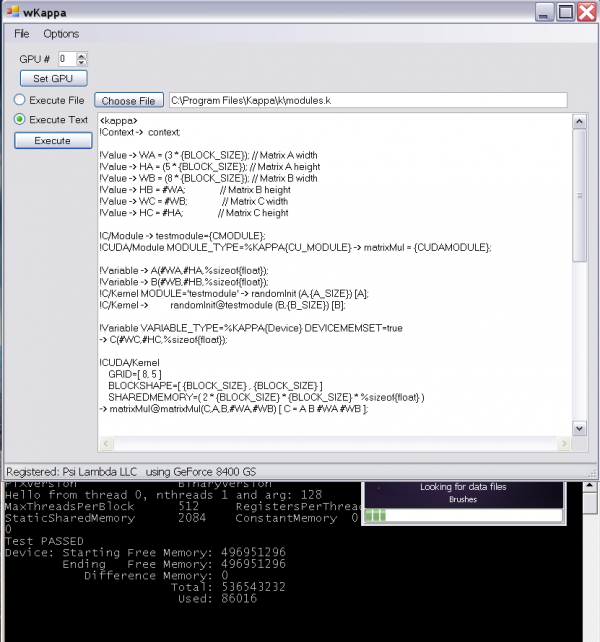Screen dimensions: 600x642
Task: Click the wKappa application icon in title bar
Action: coord(12,11)
